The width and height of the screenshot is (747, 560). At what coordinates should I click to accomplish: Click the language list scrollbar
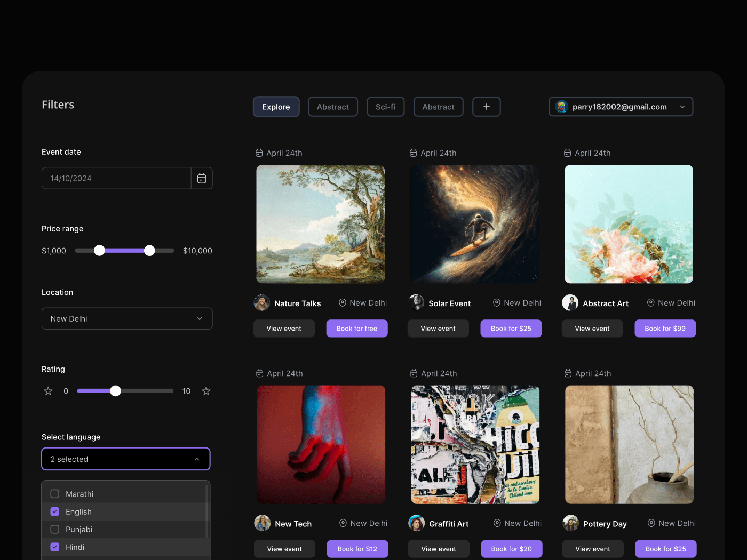206,511
